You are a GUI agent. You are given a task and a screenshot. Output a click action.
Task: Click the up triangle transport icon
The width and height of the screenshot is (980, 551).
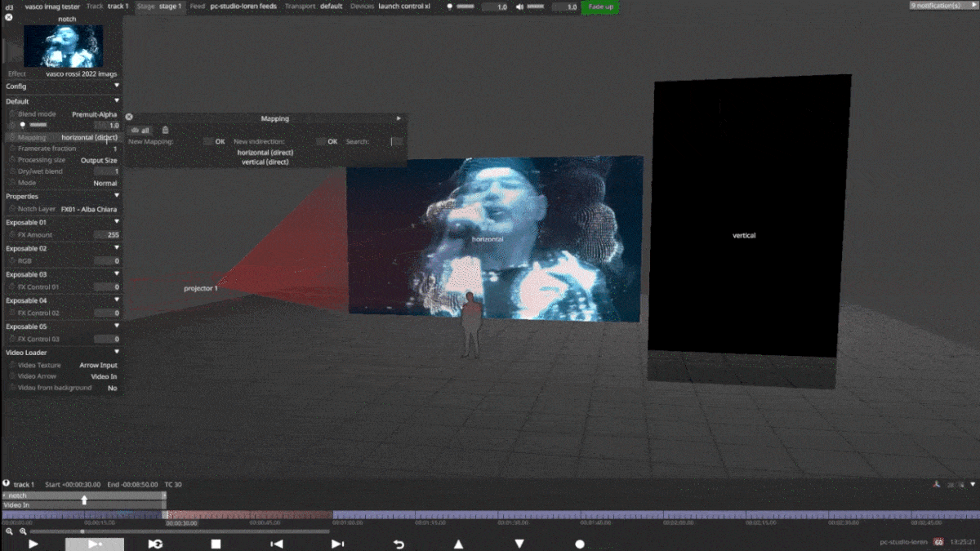[x=459, y=544]
